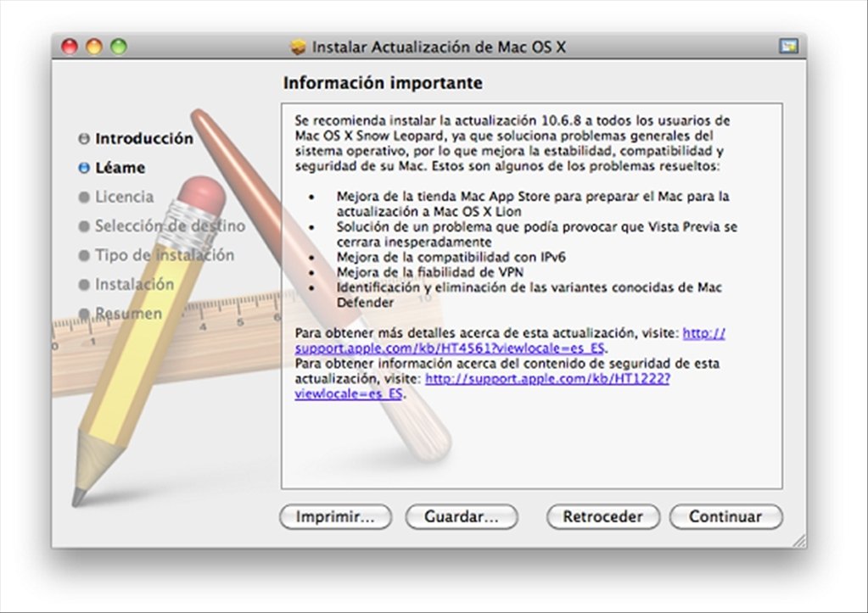Toggle the toolbar button at the title bar's right end
The width and height of the screenshot is (868, 613).
[788, 46]
